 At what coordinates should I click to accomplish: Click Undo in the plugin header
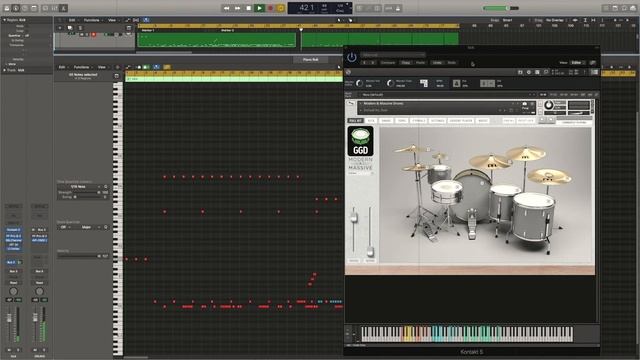click(437, 62)
